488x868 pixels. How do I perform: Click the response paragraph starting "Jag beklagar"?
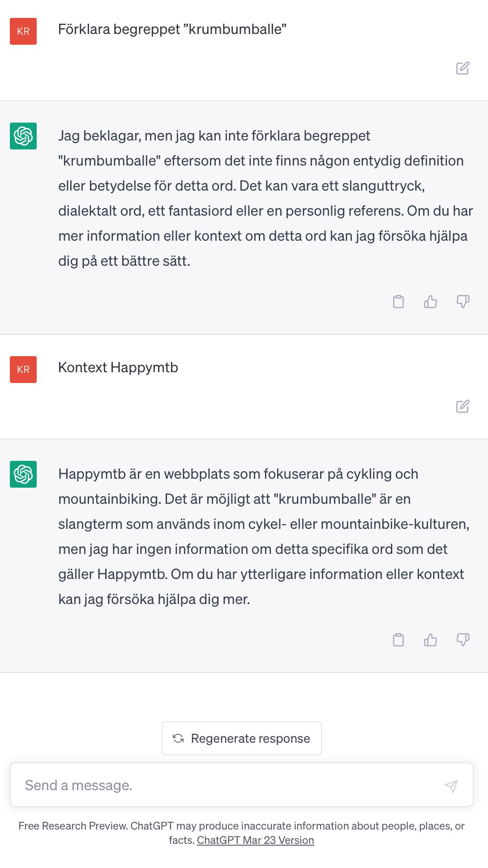pyautogui.click(x=265, y=198)
